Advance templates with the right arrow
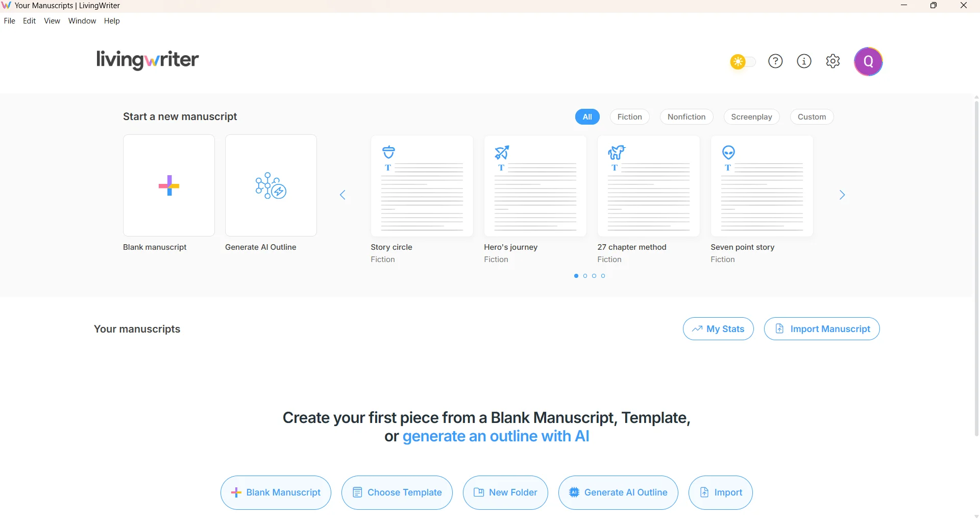Viewport: 980px width, 519px height. tap(842, 195)
